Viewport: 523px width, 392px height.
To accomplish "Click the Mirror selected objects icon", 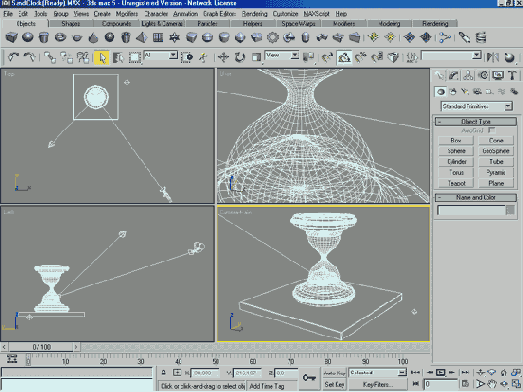I will 493,57.
